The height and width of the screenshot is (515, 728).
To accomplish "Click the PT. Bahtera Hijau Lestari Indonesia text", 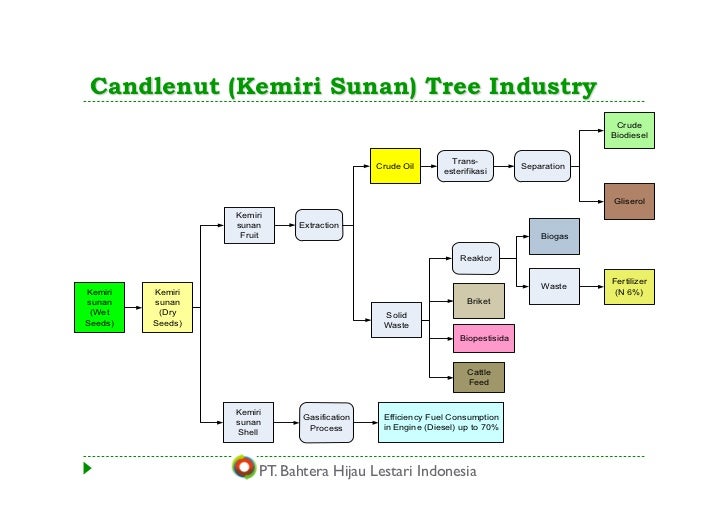I will click(x=368, y=471).
